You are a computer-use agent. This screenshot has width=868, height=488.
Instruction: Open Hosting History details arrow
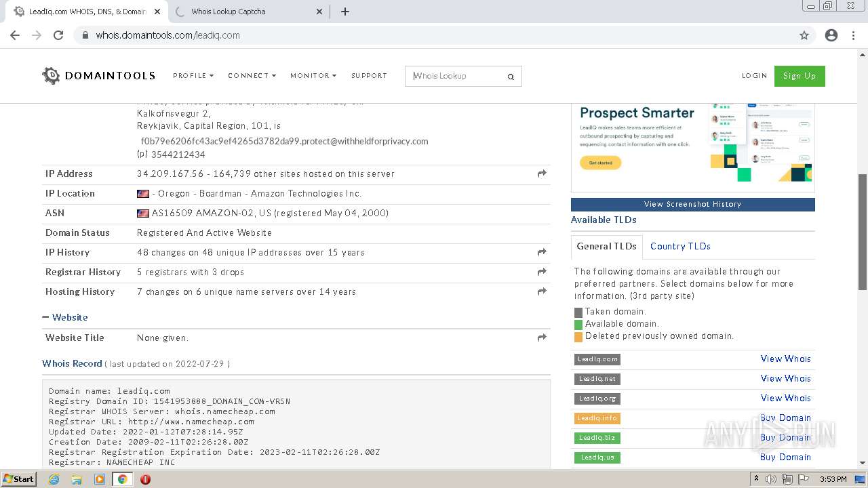(x=542, y=292)
